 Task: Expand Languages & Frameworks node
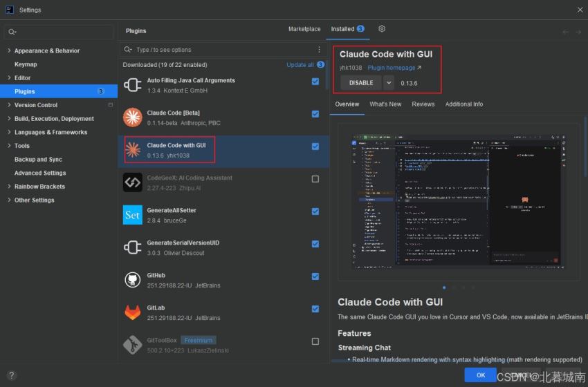click(x=9, y=132)
